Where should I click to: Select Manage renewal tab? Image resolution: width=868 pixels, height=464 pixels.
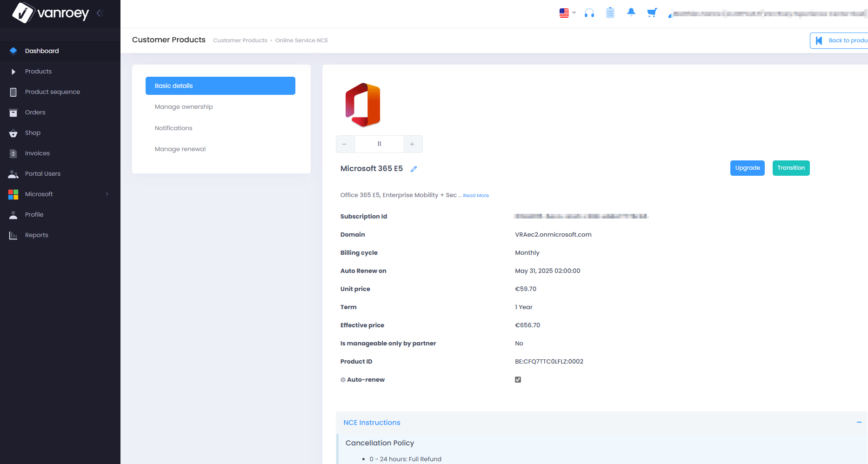click(220, 149)
